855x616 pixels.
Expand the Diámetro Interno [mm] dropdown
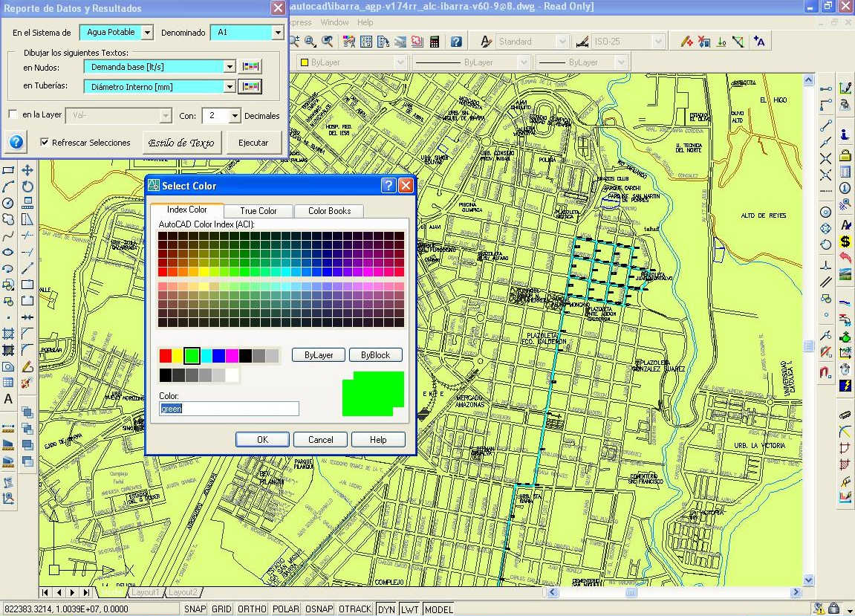[x=230, y=87]
